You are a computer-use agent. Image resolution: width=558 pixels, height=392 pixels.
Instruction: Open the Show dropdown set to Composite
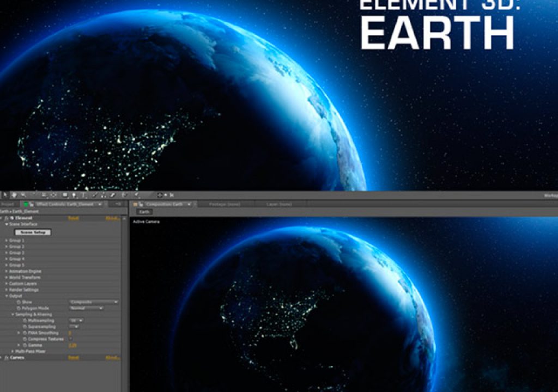[x=93, y=302]
